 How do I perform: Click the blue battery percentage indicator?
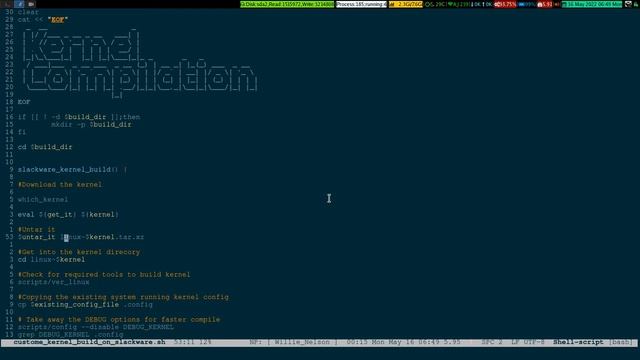(527, 4)
